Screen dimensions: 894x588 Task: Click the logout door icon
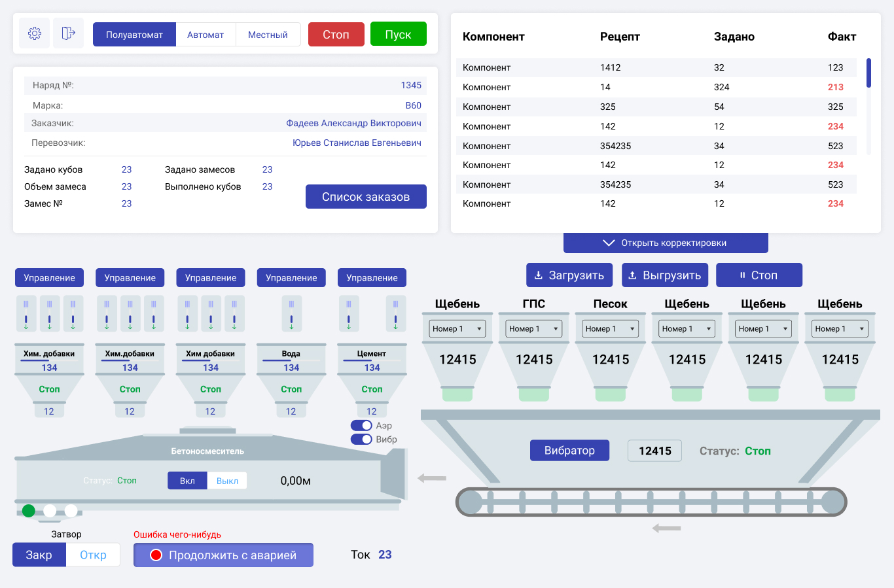pyautogui.click(x=68, y=33)
